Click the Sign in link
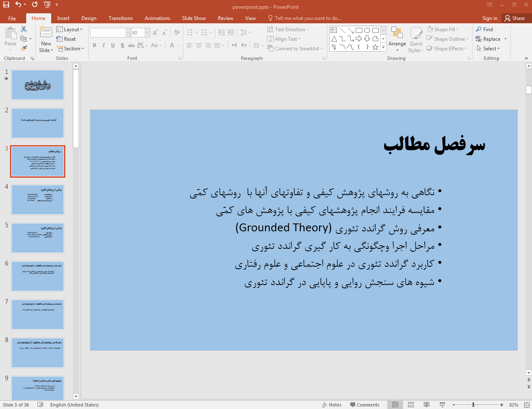 click(490, 18)
